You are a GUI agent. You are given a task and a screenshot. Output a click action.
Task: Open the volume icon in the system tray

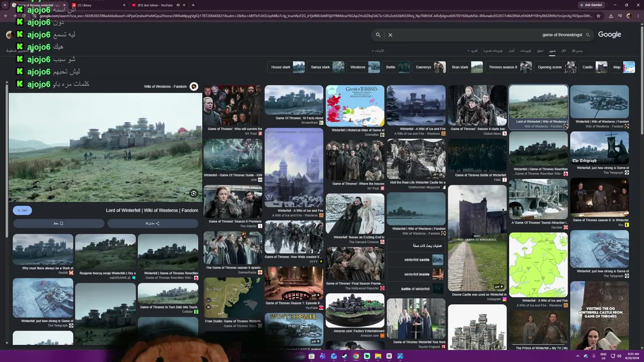click(x=619, y=356)
